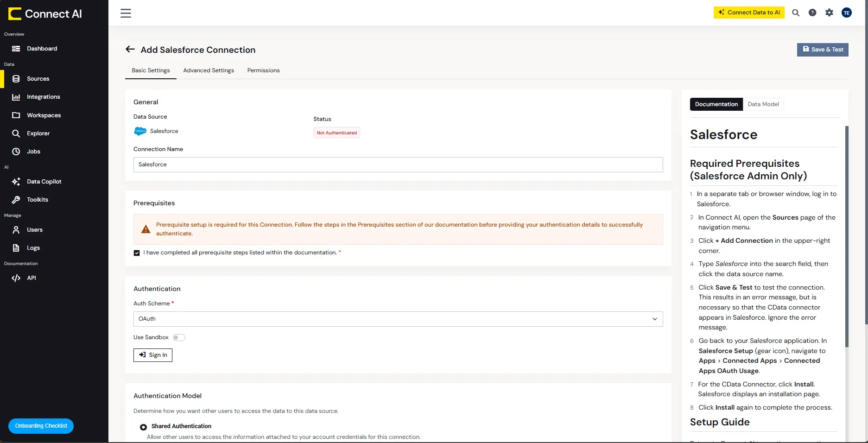Click the Required Prerequisites heading
868x443 pixels.
pyautogui.click(x=748, y=170)
